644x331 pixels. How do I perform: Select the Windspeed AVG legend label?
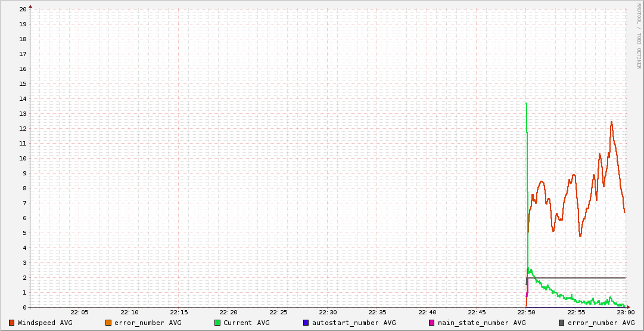point(45,323)
